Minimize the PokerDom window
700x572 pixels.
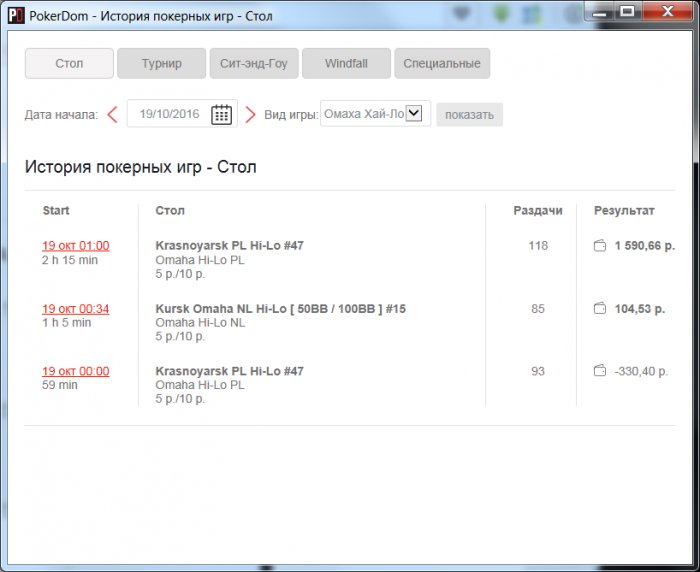(600, 11)
